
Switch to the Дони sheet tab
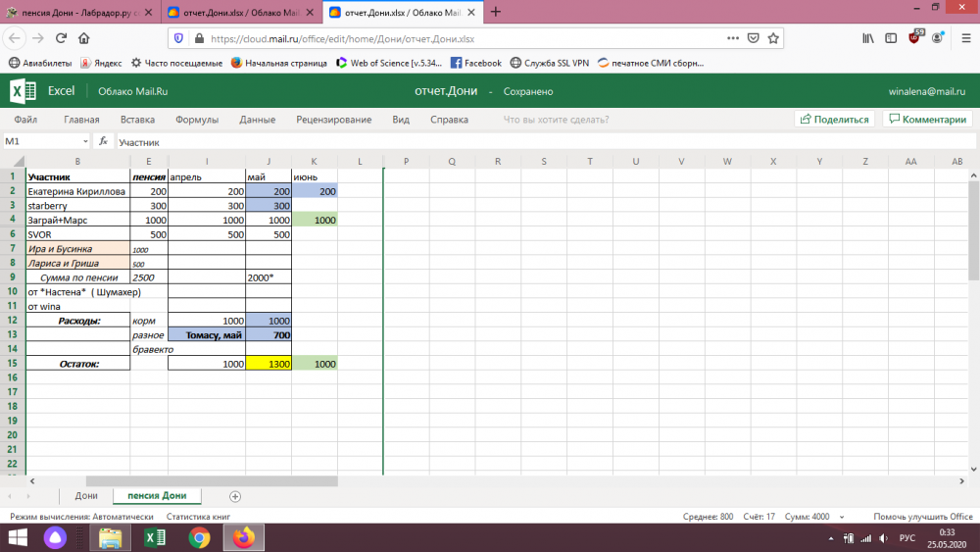pos(86,496)
